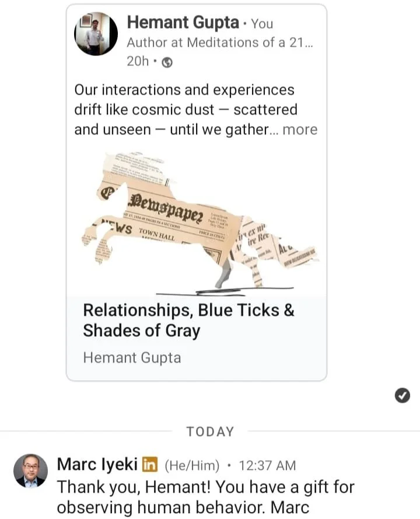Click the Hemant Gupta post author name

coord(183,23)
